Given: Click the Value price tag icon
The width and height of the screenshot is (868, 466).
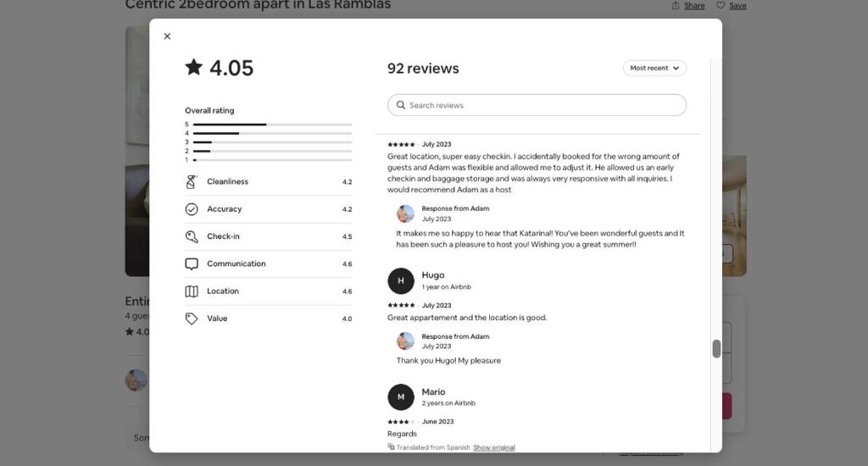Looking at the screenshot, I should [x=192, y=319].
